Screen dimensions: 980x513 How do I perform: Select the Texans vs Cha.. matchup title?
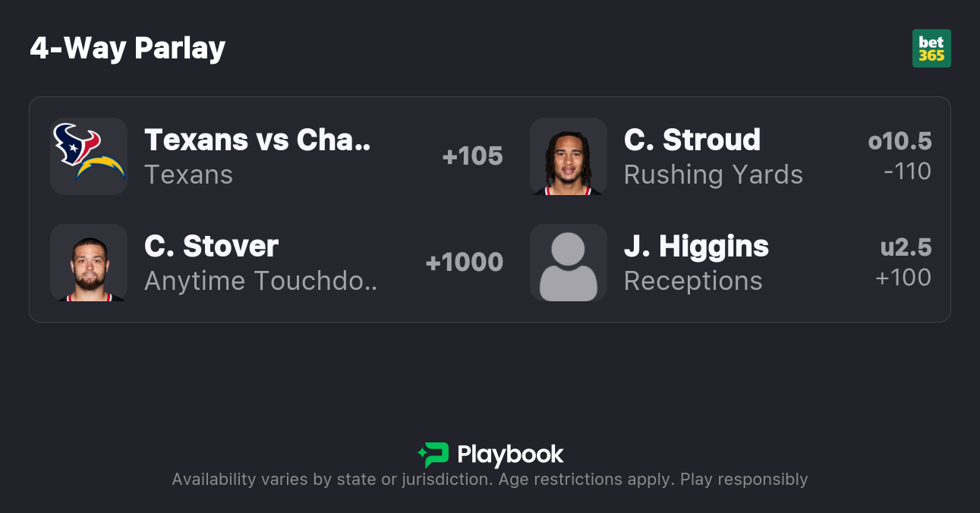tap(257, 140)
